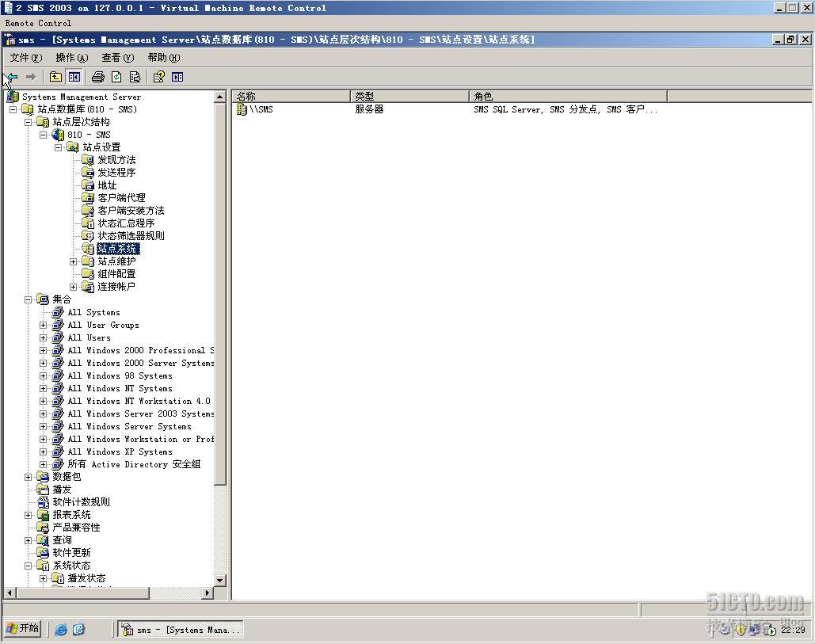Collapse the 站点设置 node

(59, 147)
